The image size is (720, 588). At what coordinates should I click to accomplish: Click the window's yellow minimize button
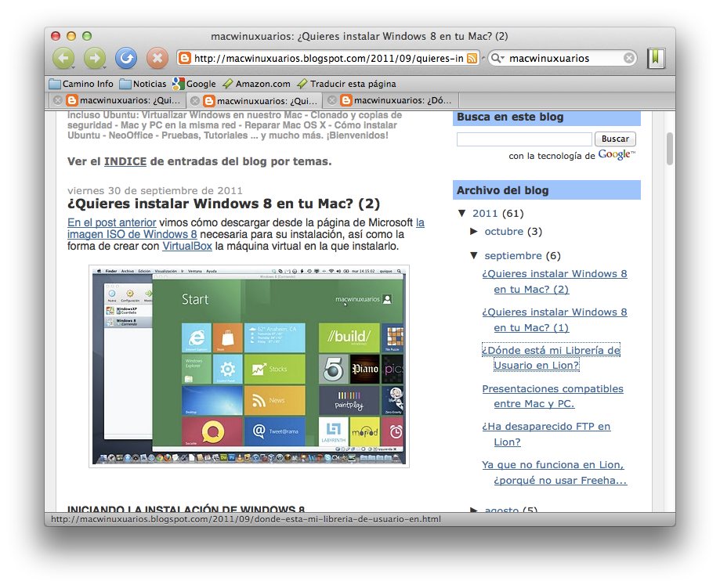tap(71, 36)
